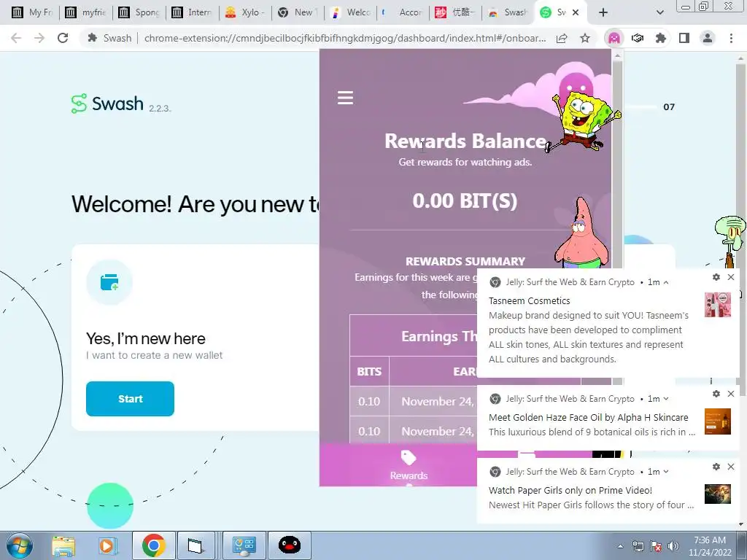
Task: Open the Chrome profile avatar
Action: pyautogui.click(x=708, y=38)
